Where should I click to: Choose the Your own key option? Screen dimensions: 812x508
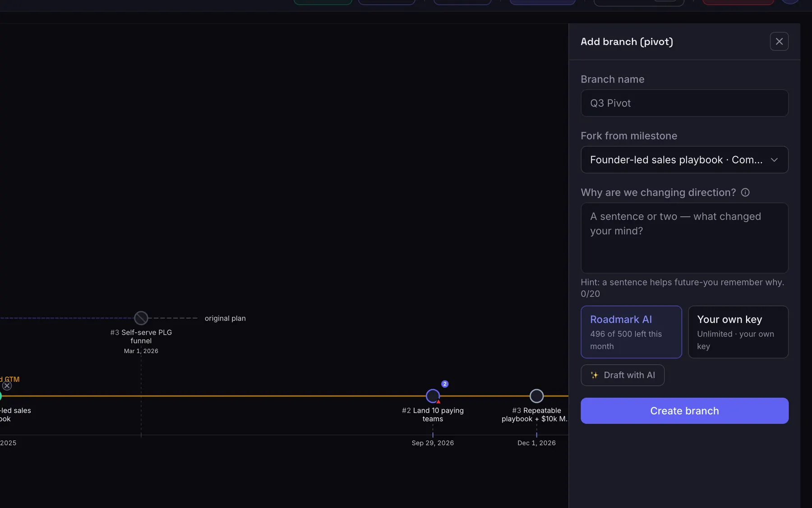[738, 332]
